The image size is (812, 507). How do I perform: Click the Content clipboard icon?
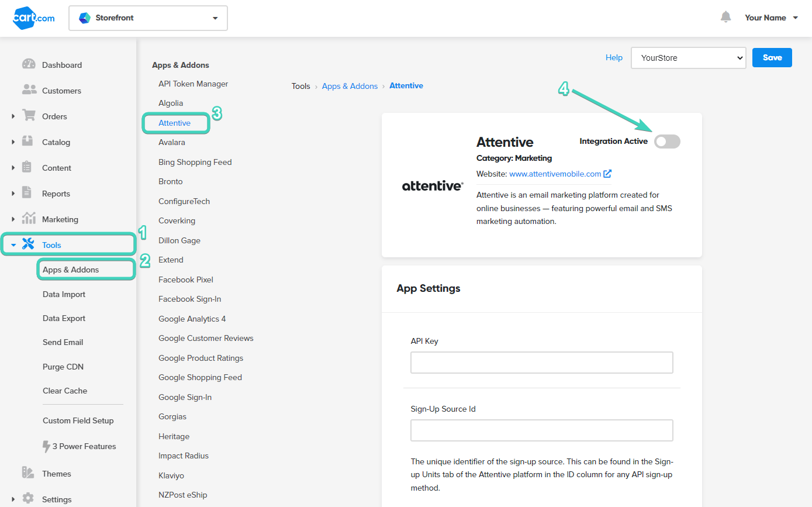click(x=27, y=167)
